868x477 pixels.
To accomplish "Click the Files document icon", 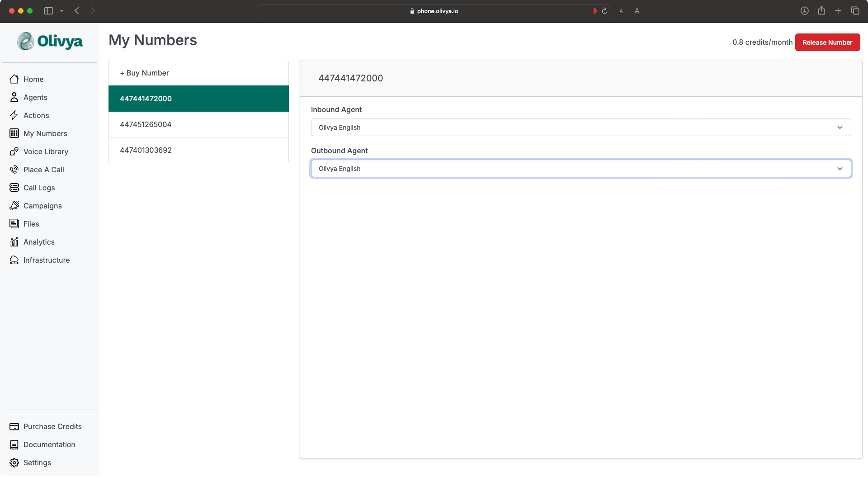I will pyautogui.click(x=14, y=224).
